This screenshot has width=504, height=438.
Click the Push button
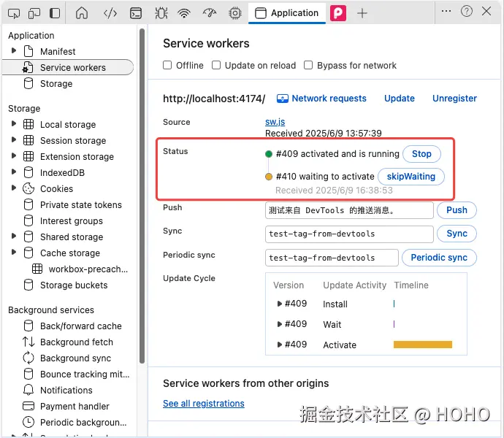click(457, 210)
